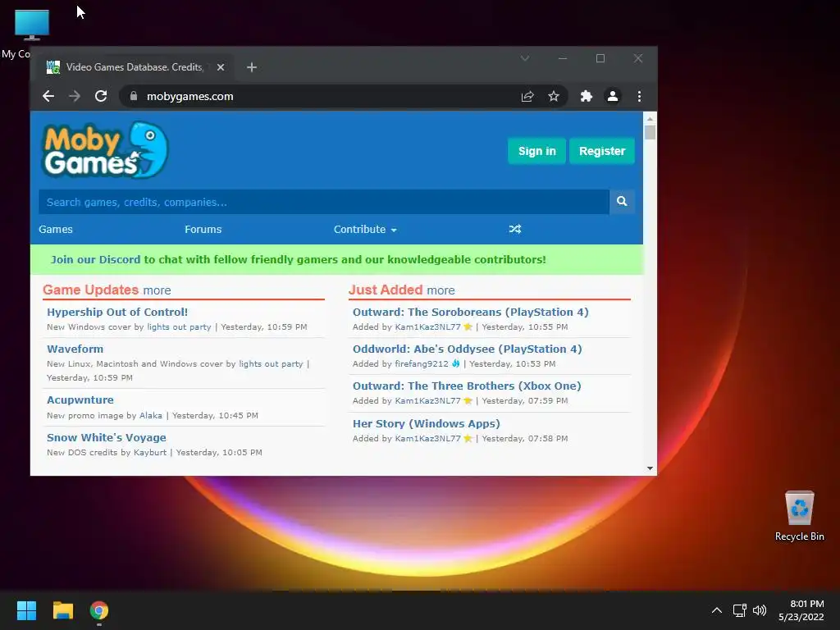Click the MobyGames logo
840x630 pixels.
105,150
